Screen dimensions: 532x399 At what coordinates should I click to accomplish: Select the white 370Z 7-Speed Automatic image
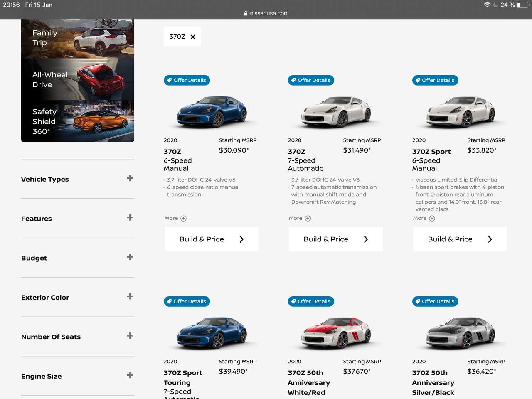[x=336, y=111]
